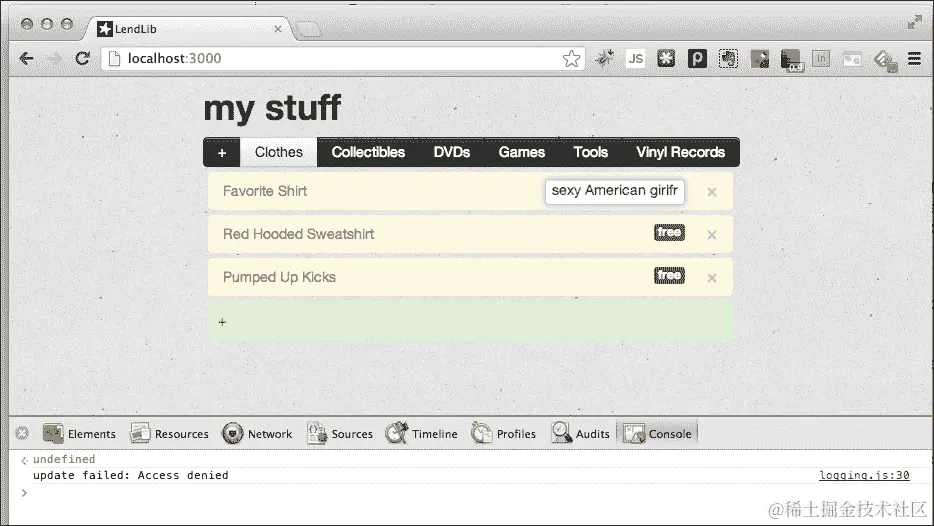Switch to the Games category

[x=522, y=152]
